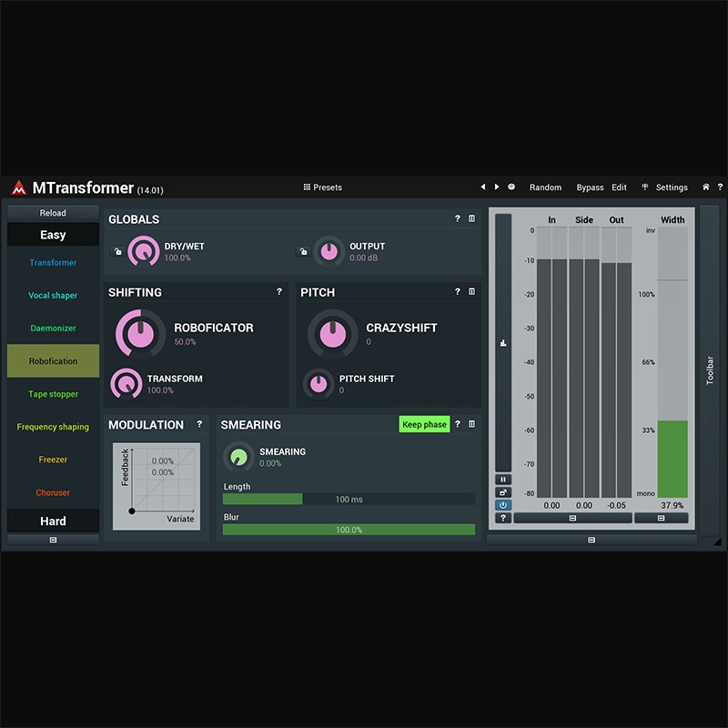728x728 pixels.
Task: Load previous preset with left arrow
Action: click(483, 187)
